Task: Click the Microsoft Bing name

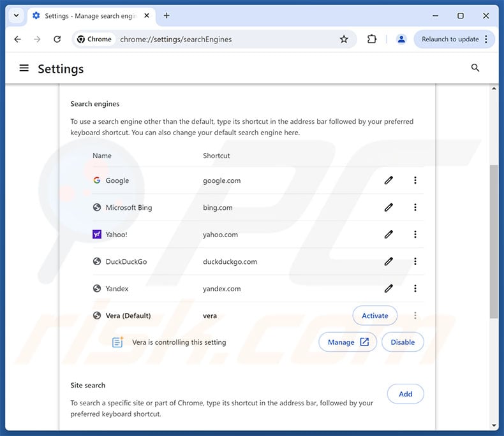Action: click(x=129, y=207)
